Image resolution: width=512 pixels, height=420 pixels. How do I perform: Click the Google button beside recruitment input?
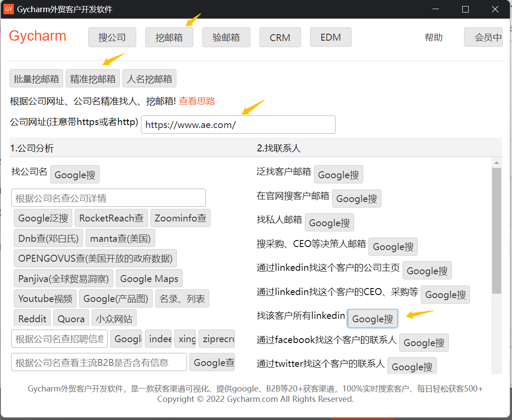pyautogui.click(x=126, y=339)
